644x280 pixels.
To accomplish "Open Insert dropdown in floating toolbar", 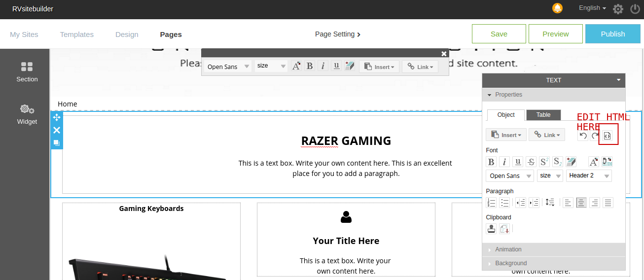I will [x=379, y=67].
